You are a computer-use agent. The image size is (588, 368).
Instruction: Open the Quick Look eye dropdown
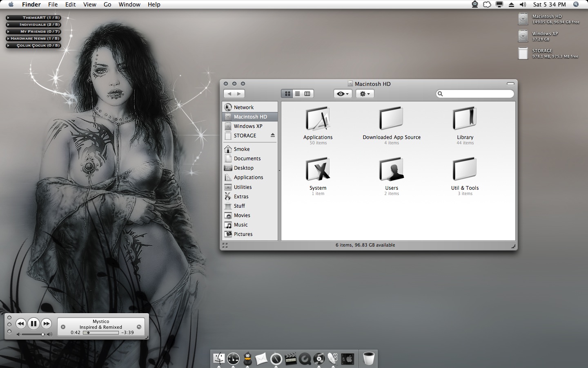coord(343,94)
